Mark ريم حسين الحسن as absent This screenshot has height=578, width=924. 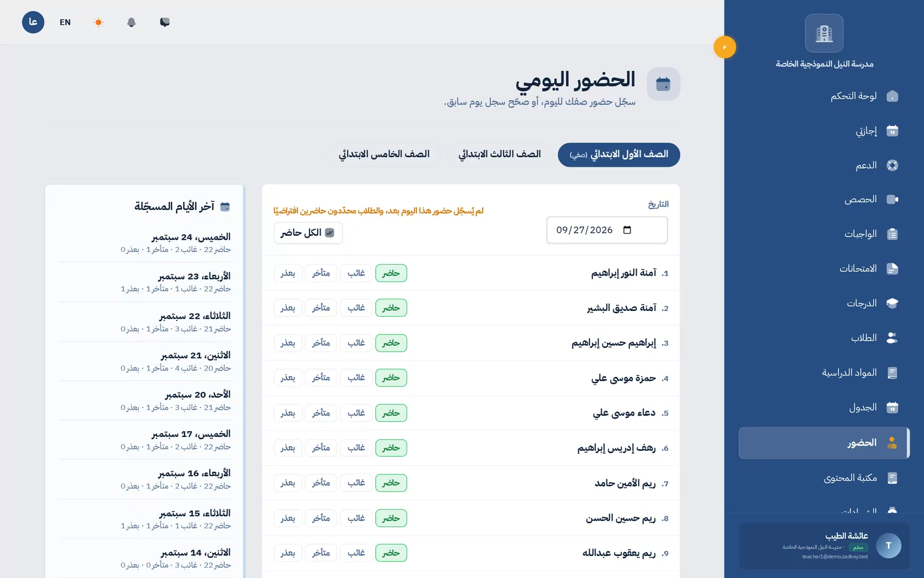(356, 518)
